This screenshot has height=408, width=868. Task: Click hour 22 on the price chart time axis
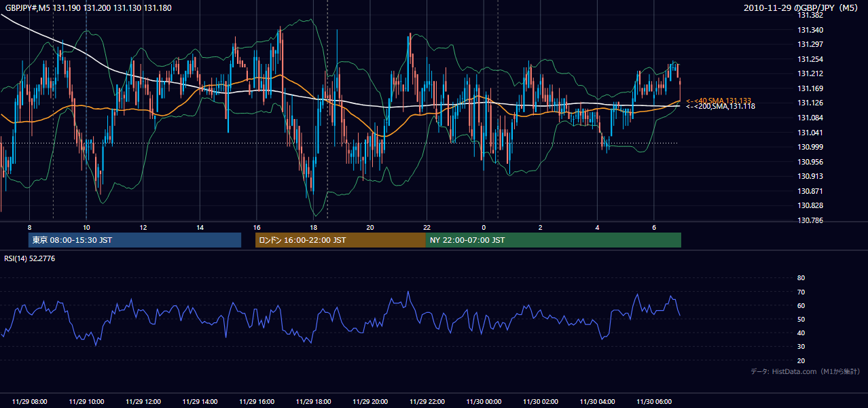(427, 227)
